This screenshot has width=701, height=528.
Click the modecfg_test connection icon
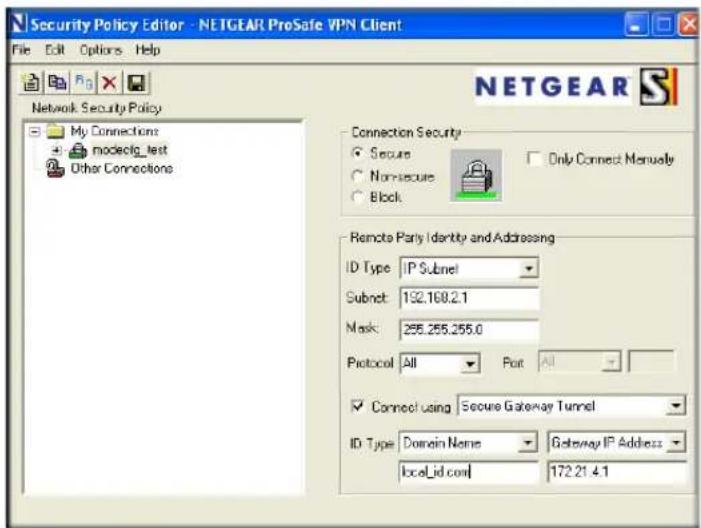(77, 151)
